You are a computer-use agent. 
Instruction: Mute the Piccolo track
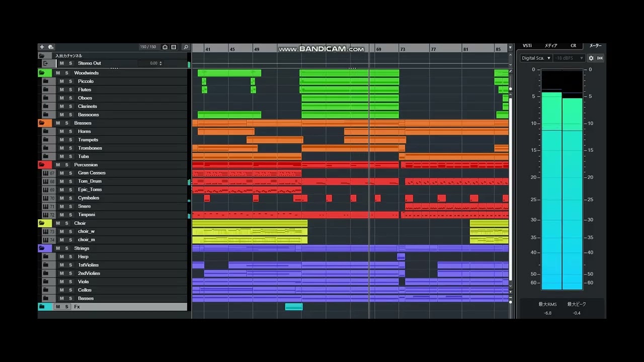coord(61,81)
